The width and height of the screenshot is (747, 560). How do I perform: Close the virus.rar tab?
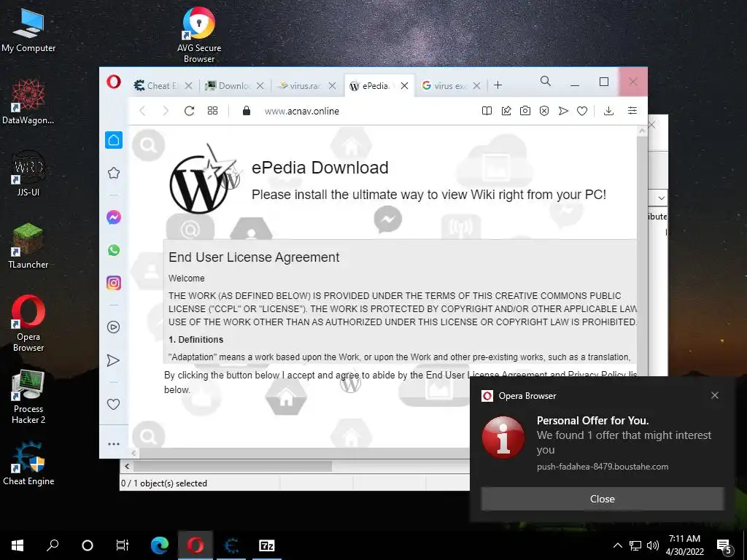333,86
